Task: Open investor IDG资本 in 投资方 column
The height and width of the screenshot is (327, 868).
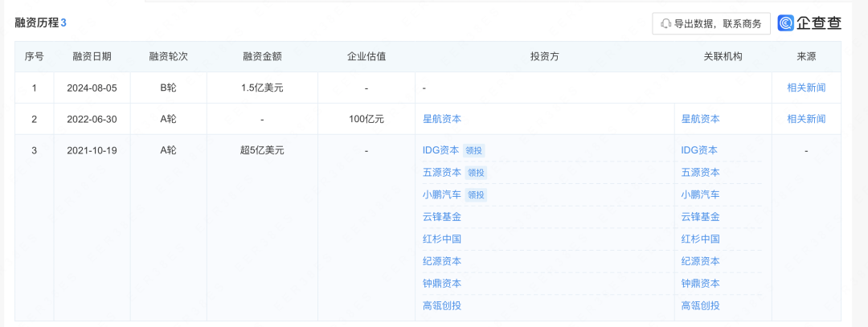Action: click(x=440, y=150)
